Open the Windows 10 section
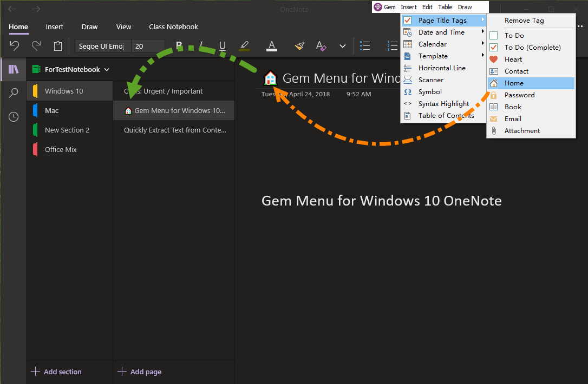 (x=70, y=91)
